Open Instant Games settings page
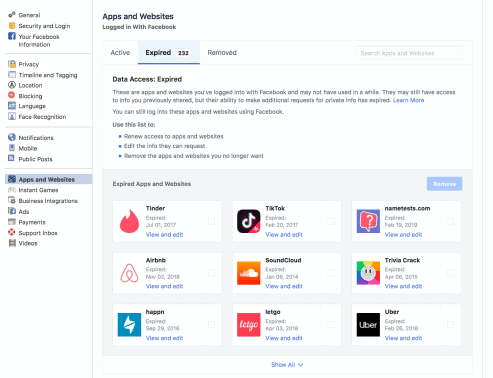The height and width of the screenshot is (378, 493). pos(38,190)
